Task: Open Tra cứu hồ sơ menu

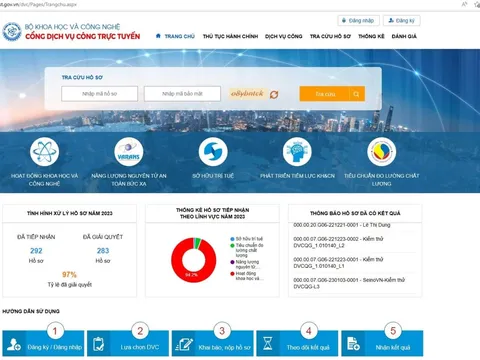Action: [330, 36]
